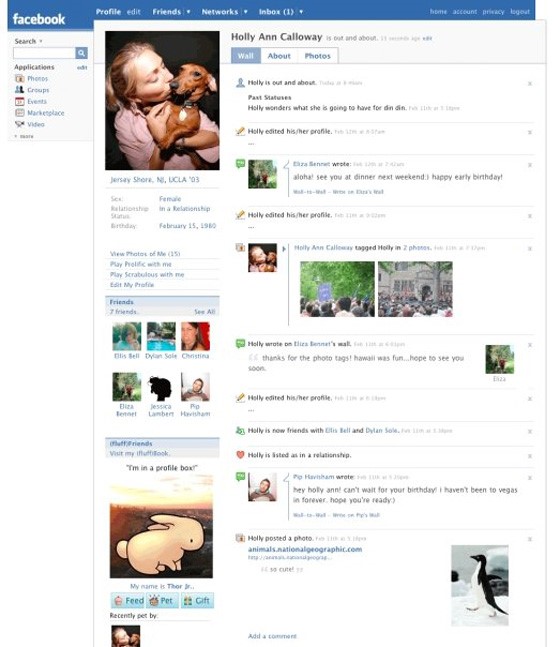This screenshot has height=647, width=560.
Task: Open the Video application icon
Action: click(19, 124)
